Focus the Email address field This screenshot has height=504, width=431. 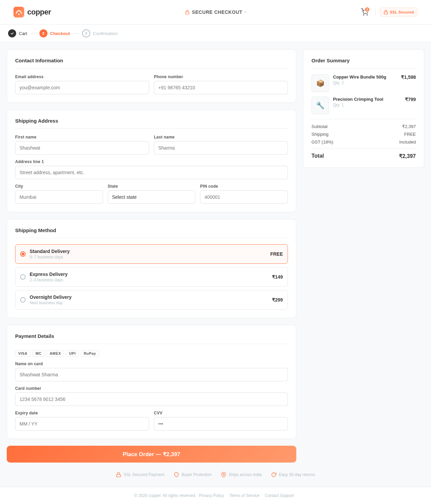pyautogui.click(x=82, y=88)
